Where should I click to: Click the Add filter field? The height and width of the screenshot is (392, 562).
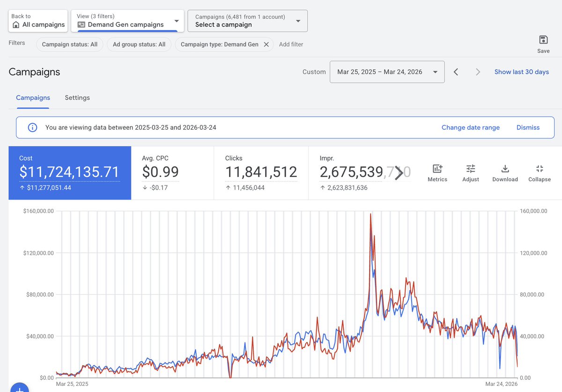pyautogui.click(x=291, y=44)
